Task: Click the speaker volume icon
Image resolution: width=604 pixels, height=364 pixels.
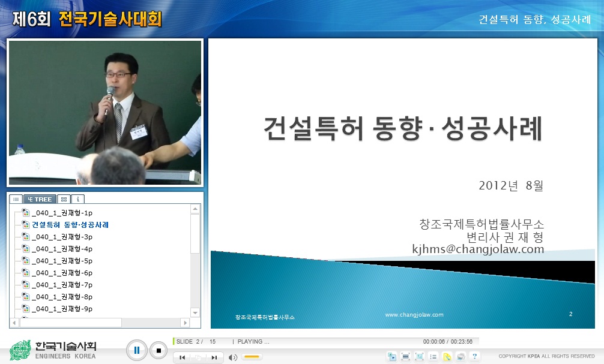Action: click(x=234, y=357)
